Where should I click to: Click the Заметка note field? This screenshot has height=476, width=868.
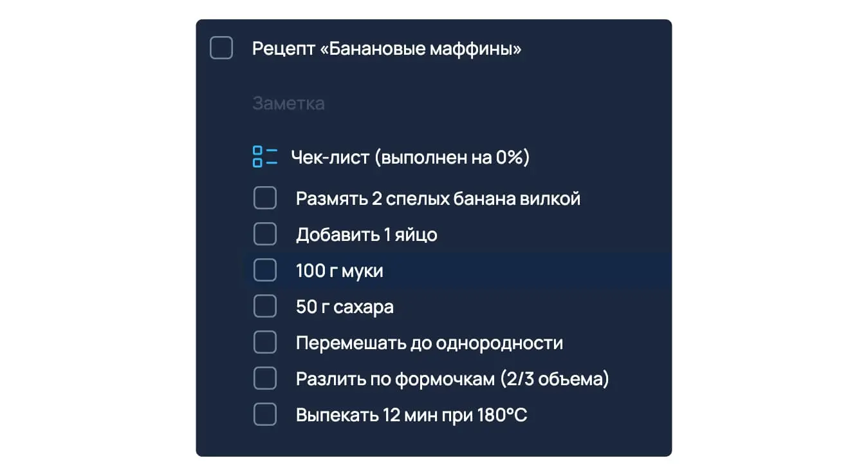(288, 103)
